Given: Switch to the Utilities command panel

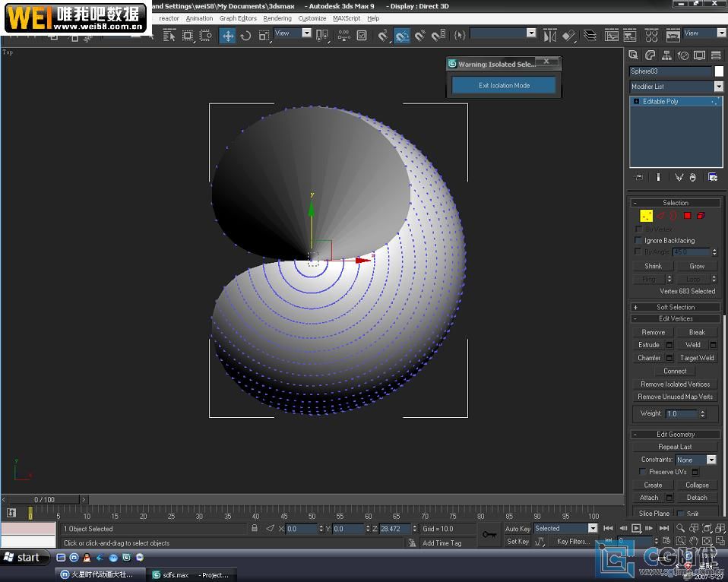Looking at the screenshot, I should click(716, 55).
